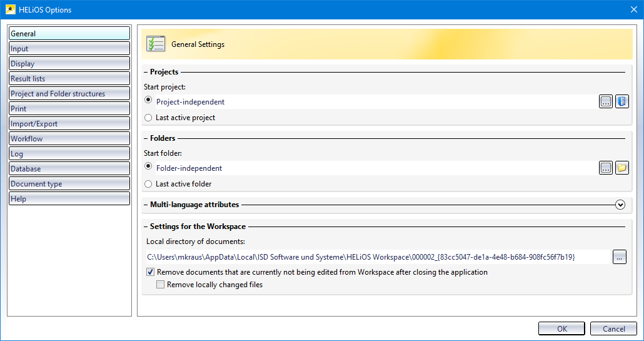The height and width of the screenshot is (341, 644).
Task: Select Project-independent radio button
Action: (x=148, y=100)
